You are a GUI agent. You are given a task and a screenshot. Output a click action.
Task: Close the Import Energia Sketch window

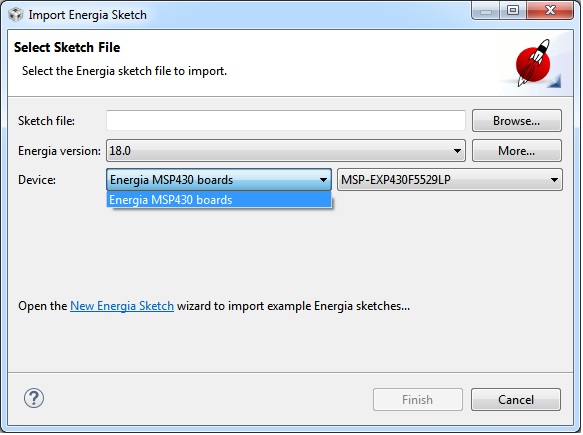(550, 10)
